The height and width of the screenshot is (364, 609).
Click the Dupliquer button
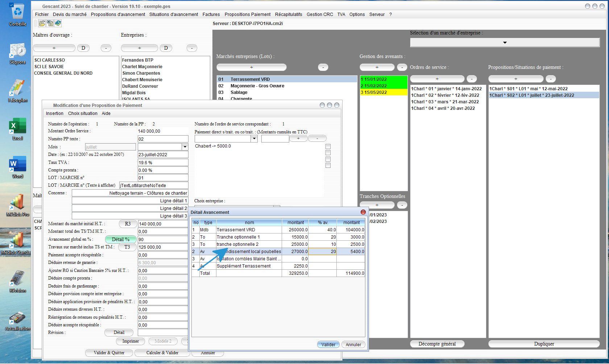point(544,344)
